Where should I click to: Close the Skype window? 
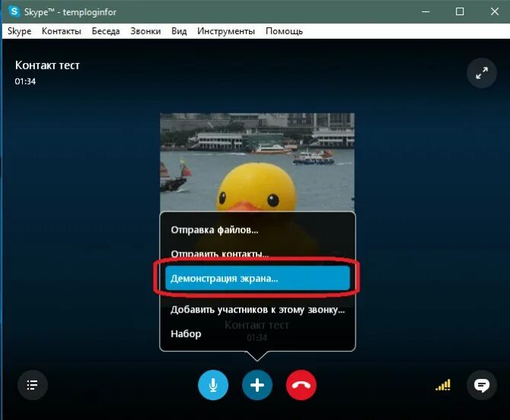(x=494, y=11)
